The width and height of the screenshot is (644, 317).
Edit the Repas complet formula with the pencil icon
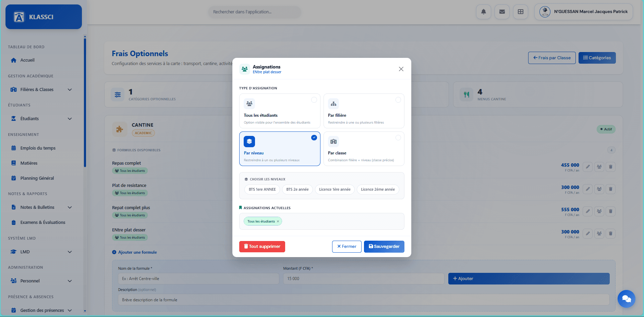click(x=587, y=167)
